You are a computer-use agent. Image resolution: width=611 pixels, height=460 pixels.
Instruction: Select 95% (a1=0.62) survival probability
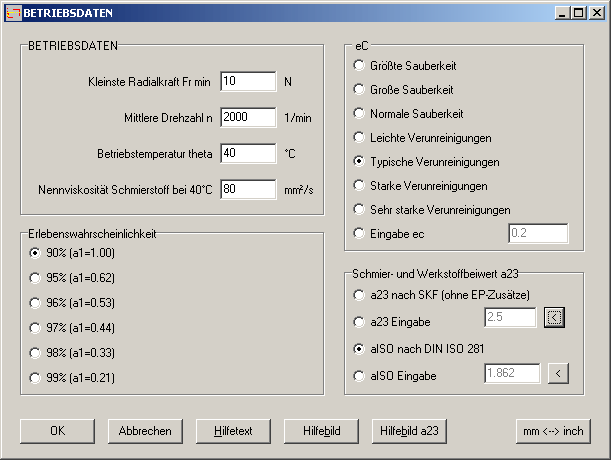pos(37,278)
